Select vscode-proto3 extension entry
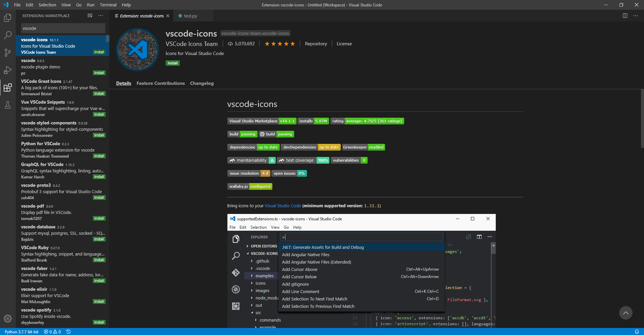 tap(63, 191)
